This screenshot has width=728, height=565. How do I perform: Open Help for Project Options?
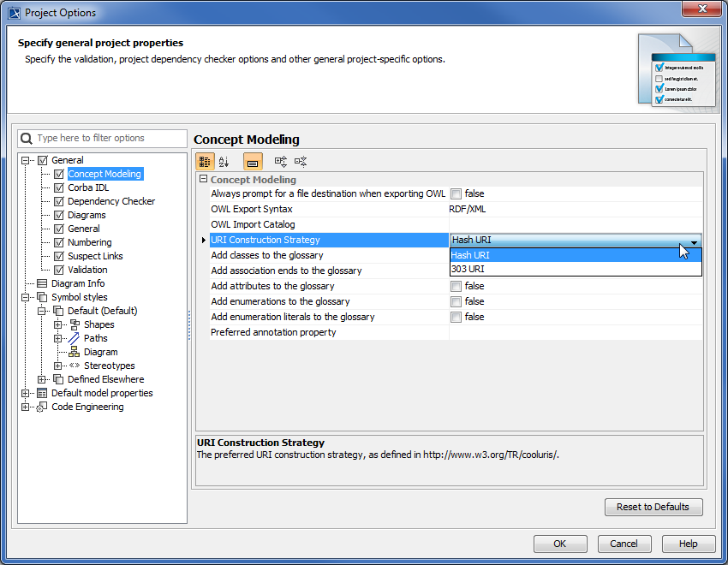coord(688,544)
